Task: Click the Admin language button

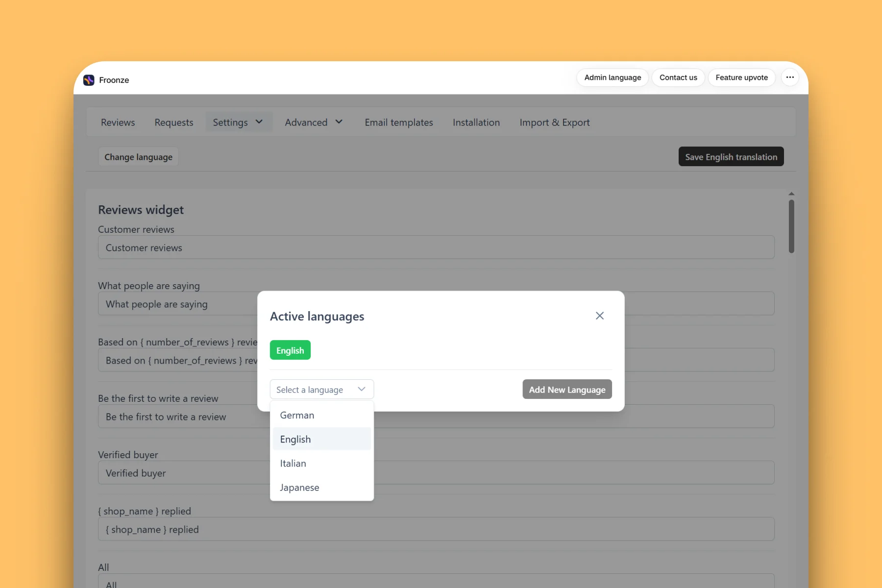Action: tap(612, 77)
